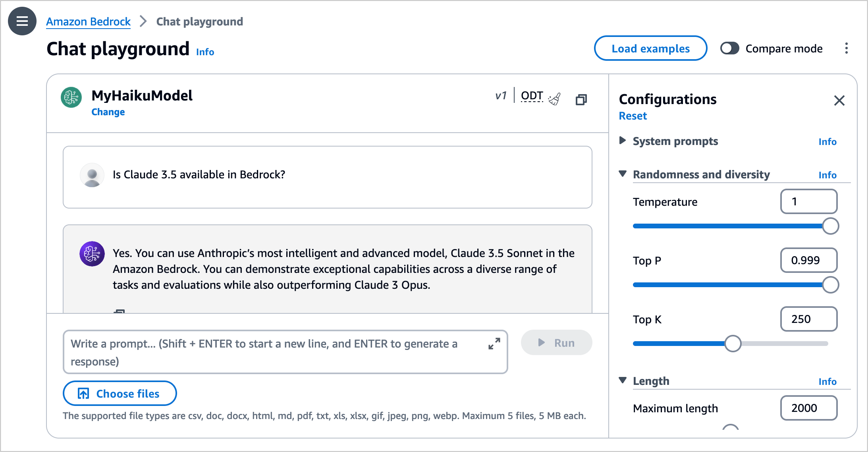Open the hamburger navigation menu
This screenshot has width=868, height=452.
point(22,21)
